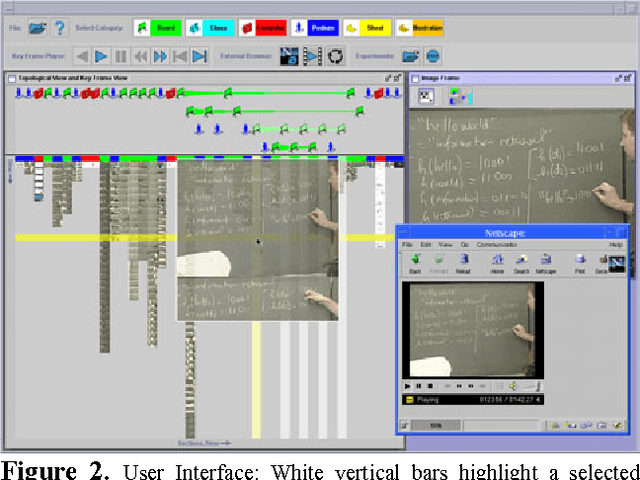Fast forward the embedded video player
Viewport: 640px width, 480px height.
(x=471, y=386)
